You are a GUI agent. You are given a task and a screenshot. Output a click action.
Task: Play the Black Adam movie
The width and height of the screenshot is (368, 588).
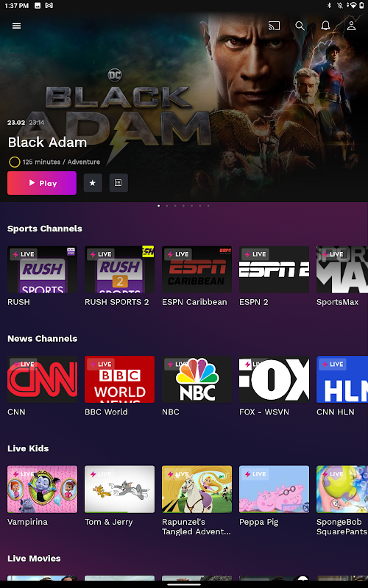(42, 183)
